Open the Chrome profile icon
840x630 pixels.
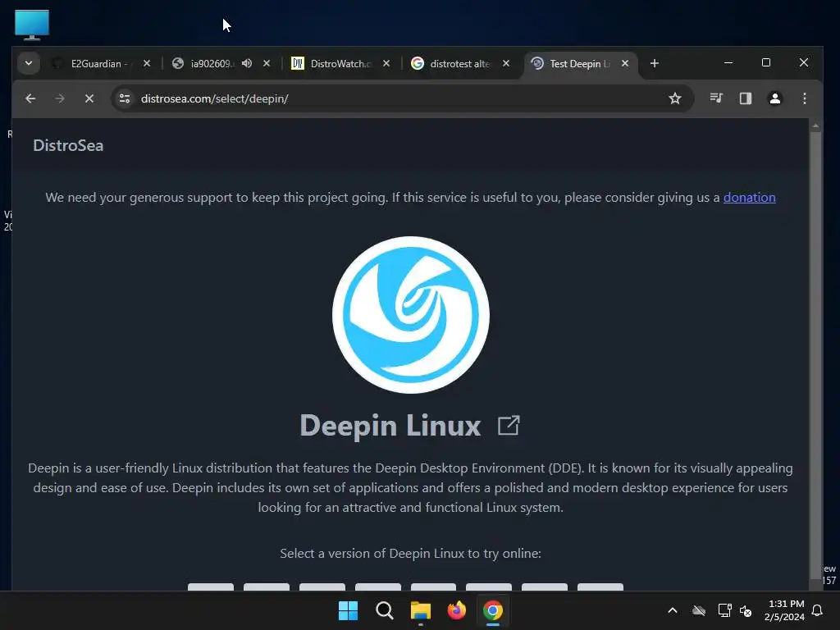click(x=775, y=98)
